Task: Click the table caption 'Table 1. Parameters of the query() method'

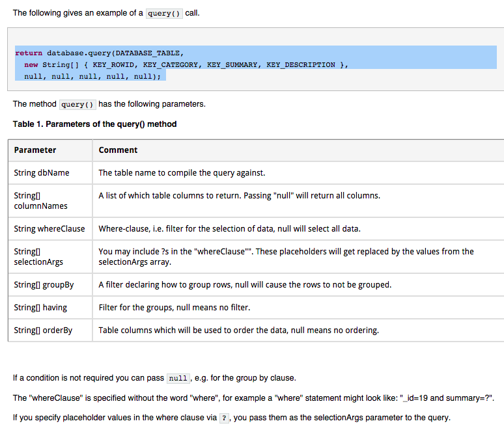Action: coord(95,124)
